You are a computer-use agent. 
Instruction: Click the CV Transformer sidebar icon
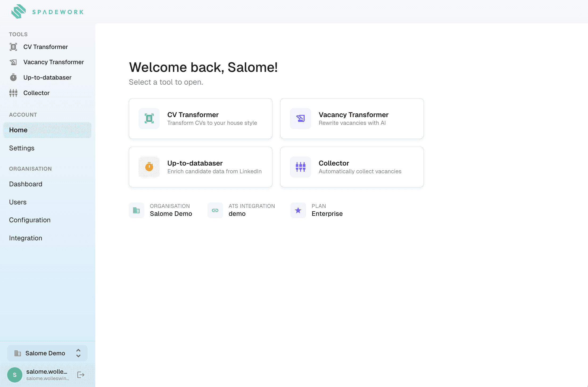13,47
